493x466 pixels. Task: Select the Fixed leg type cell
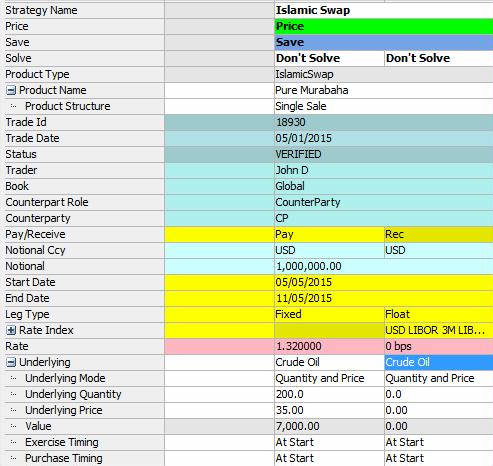click(x=329, y=314)
